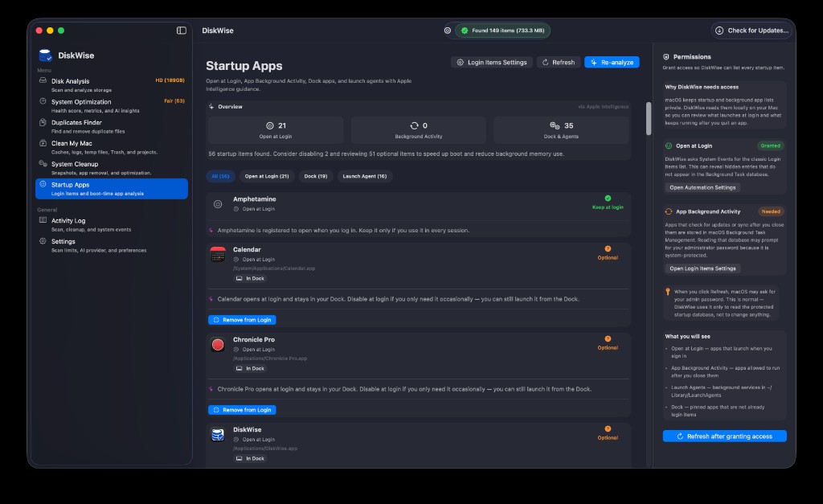
Task: Click the Disk Analysis drive icon
Action: tap(43, 80)
